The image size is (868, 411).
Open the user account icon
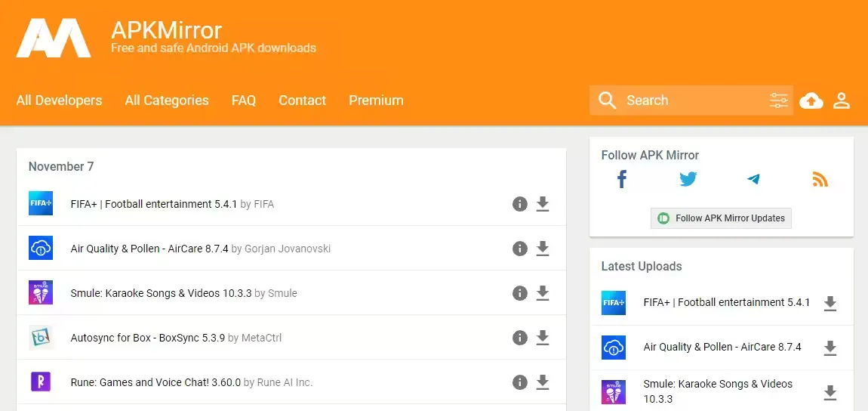point(842,100)
